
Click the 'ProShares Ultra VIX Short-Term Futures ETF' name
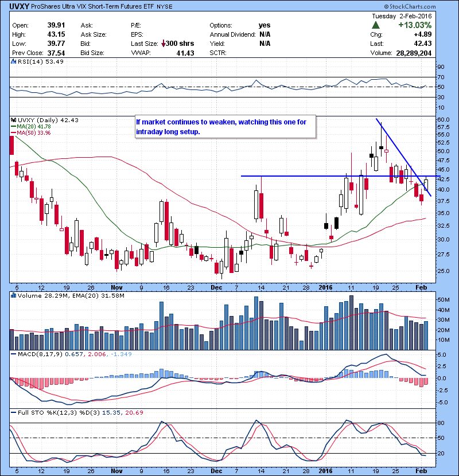click(92, 6)
